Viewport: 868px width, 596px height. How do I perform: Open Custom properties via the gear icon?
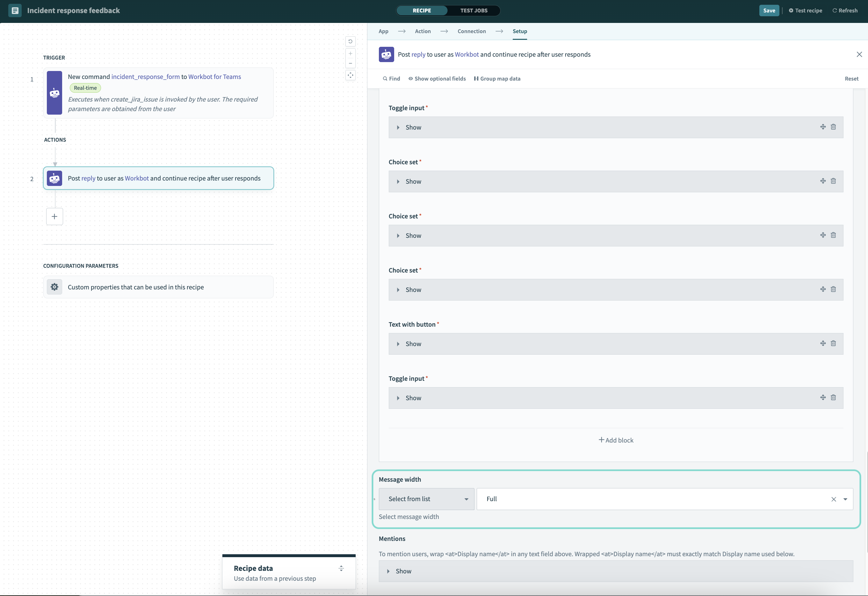[x=54, y=287]
